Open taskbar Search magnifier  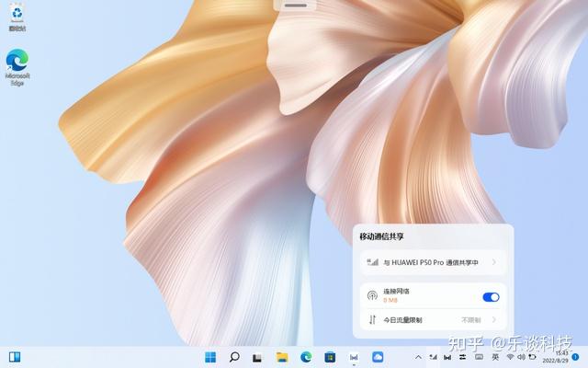coord(234,357)
